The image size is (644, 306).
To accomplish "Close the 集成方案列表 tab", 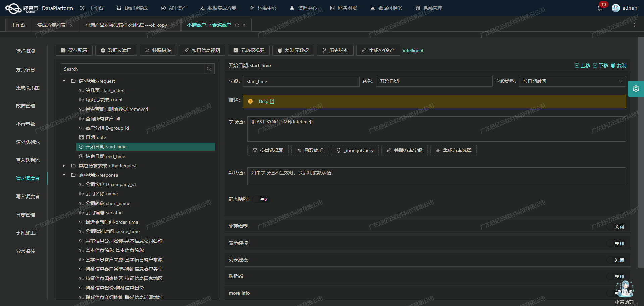I will pyautogui.click(x=71, y=25).
